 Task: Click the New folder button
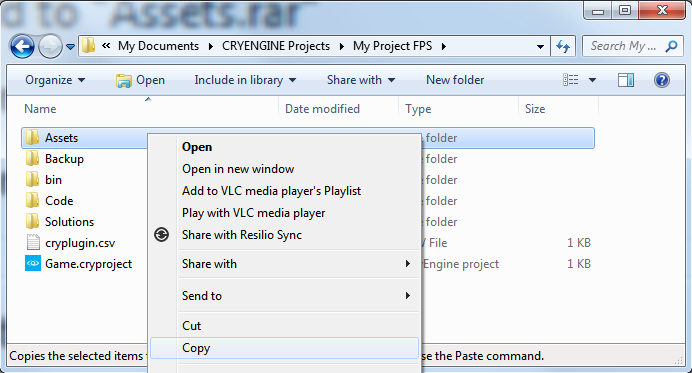coord(455,80)
